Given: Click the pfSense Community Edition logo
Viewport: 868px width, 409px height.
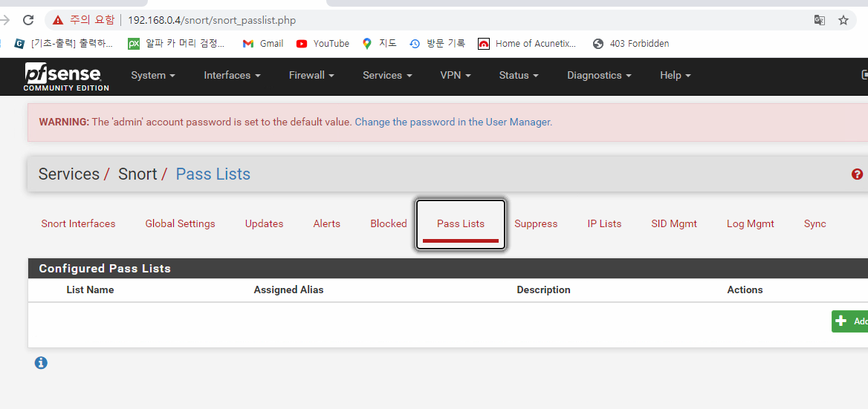Looking at the screenshot, I should (x=66, y=76).
